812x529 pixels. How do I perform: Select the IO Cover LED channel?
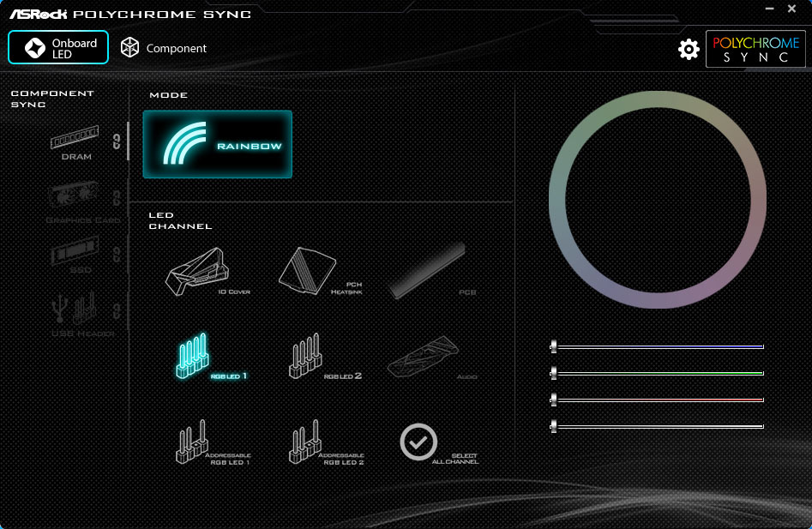pos(208,272)
